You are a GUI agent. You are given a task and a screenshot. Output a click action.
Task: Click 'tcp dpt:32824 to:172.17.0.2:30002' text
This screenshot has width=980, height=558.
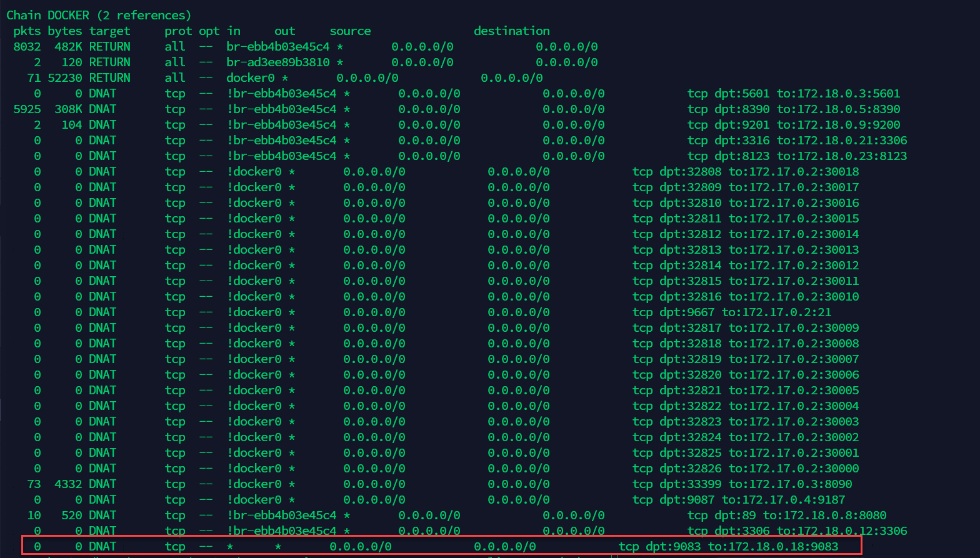746,437
